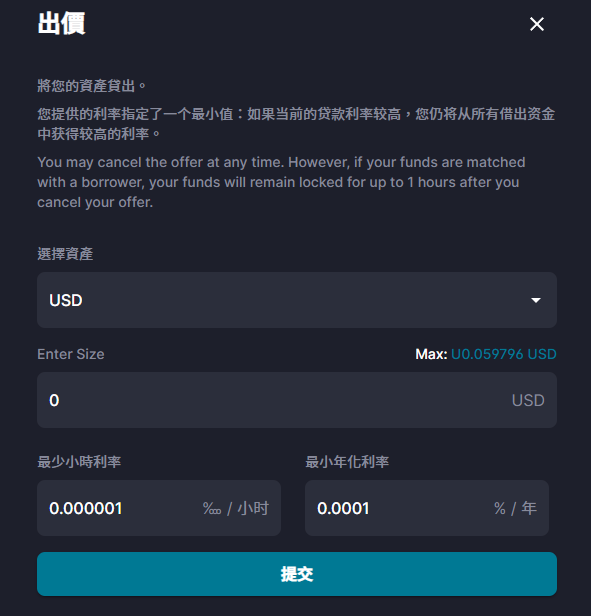Click the Chinese minimum-rate explanation paragraph
This screenshot has height=616, width=591.
pos(296,124)
